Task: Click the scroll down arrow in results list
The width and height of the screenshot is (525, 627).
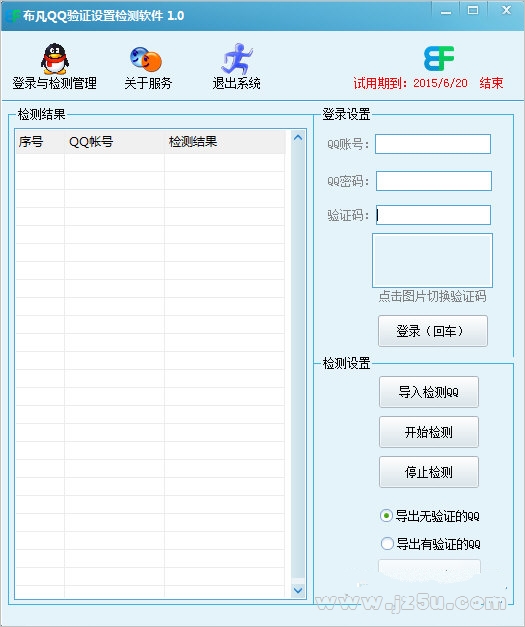Action: click(298, 590)
